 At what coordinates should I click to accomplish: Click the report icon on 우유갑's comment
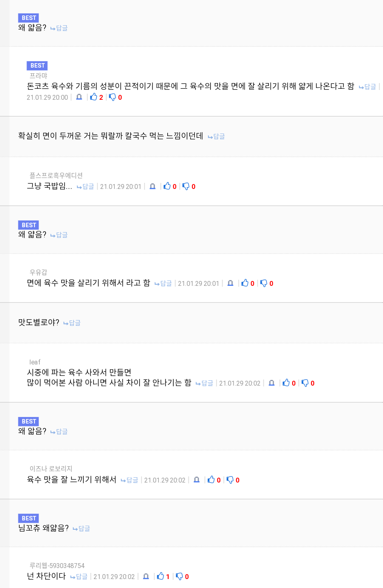(230, 283)
